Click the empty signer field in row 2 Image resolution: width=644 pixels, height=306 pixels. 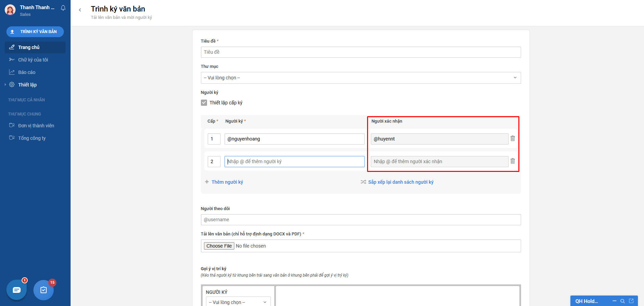point(294,161)
